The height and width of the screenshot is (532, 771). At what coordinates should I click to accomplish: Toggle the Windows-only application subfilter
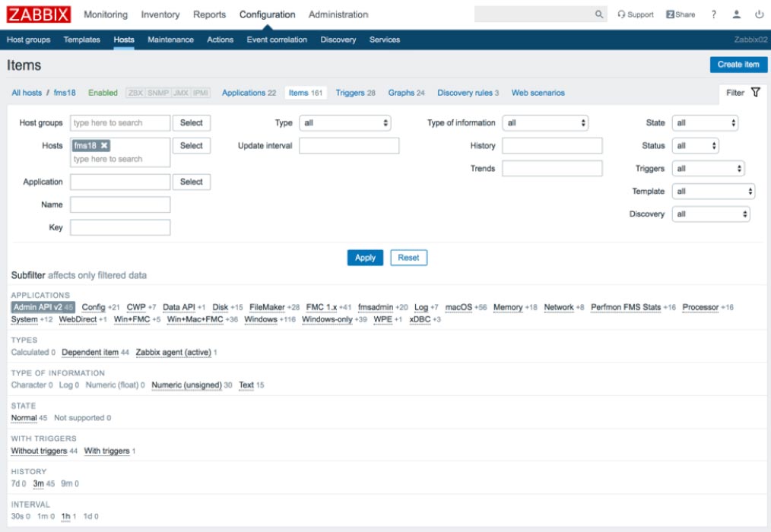[327, 320]
